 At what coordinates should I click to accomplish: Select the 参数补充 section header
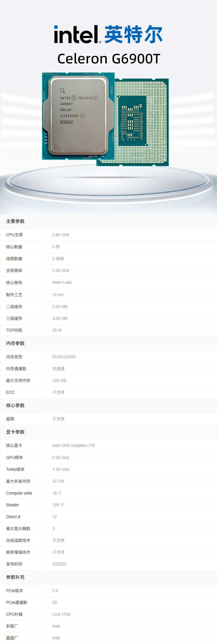(15, 577)
